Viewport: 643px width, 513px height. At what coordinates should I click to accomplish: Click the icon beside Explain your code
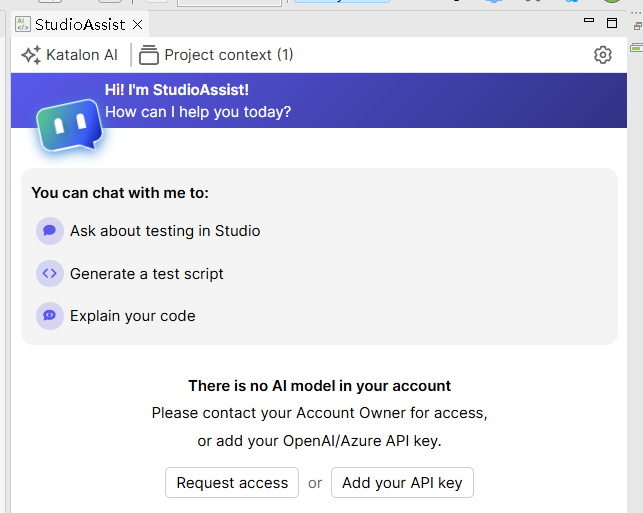(49, 316)
